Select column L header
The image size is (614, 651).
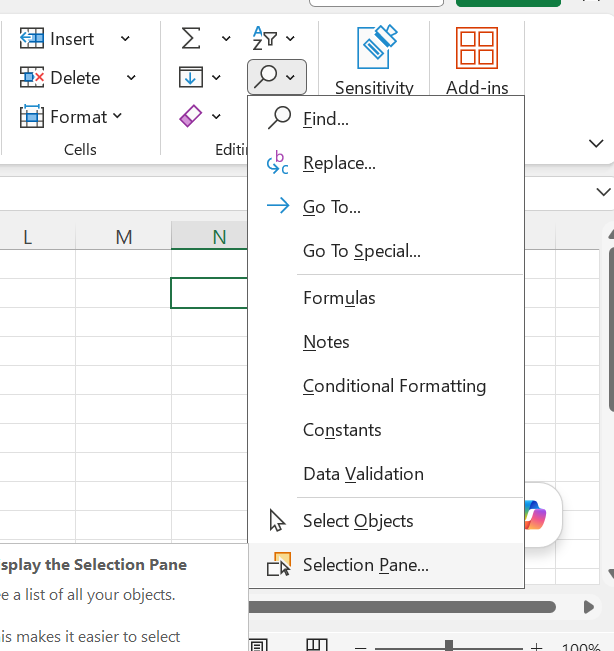(x=37, y=236)
